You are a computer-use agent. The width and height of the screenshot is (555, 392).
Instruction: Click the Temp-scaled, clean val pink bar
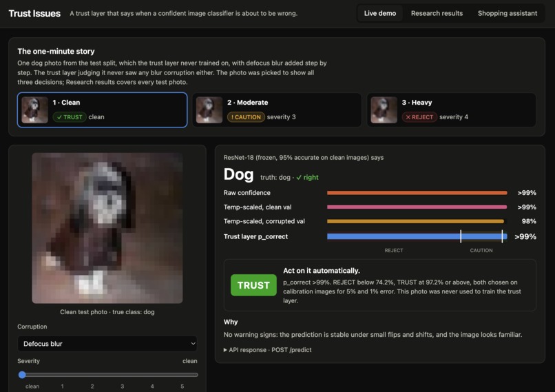click(x=417, y=207)
